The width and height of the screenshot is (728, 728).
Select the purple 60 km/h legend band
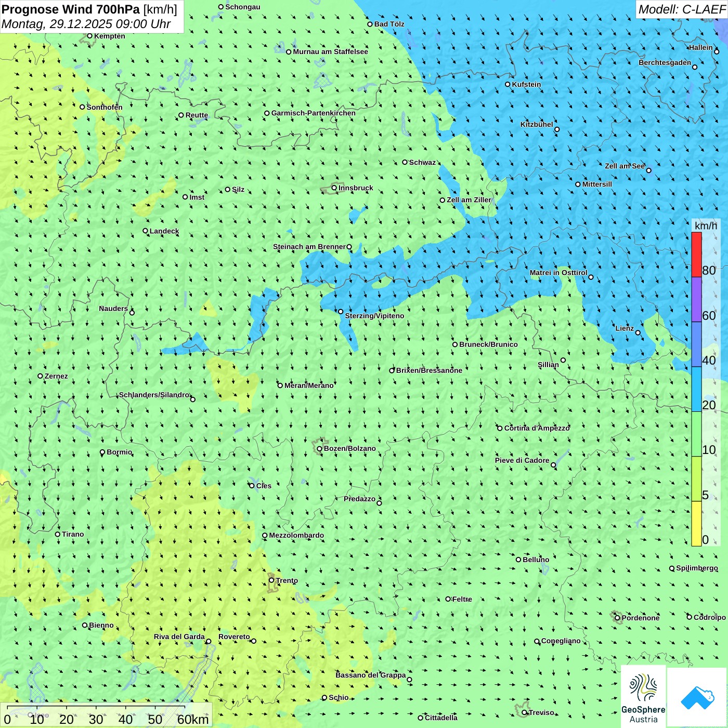tap(696, 300)
